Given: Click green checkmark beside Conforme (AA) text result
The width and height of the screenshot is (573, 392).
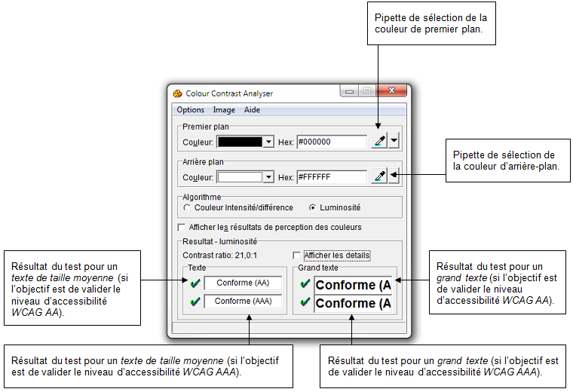Looking at the screenshot, I should coord(195,283).
